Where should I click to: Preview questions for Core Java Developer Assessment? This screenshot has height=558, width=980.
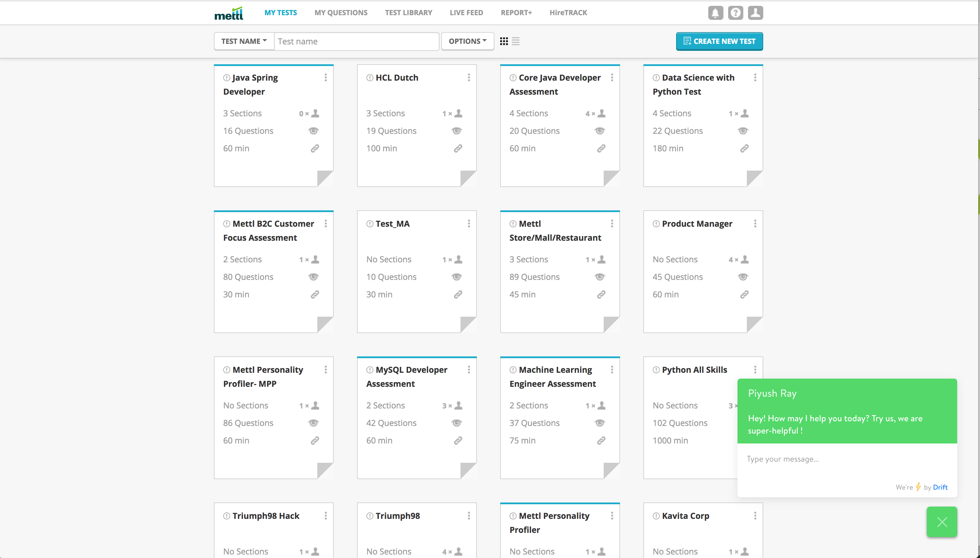click(600, 131)
